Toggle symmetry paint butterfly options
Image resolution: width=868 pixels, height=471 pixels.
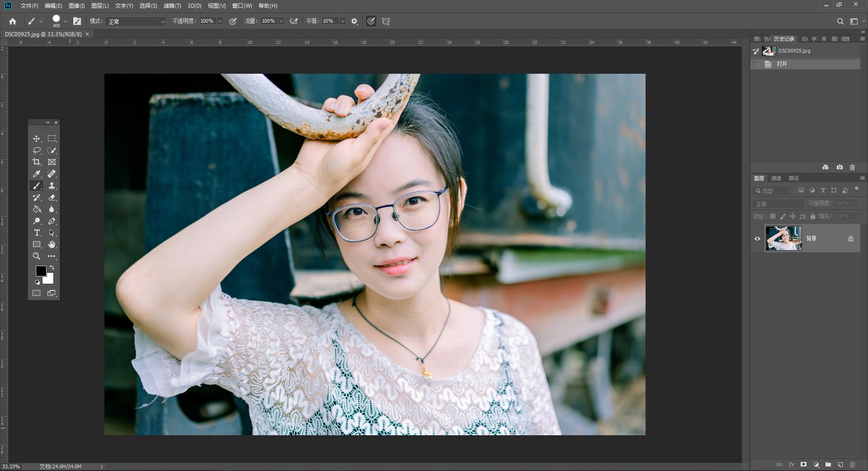coord(386,21)
